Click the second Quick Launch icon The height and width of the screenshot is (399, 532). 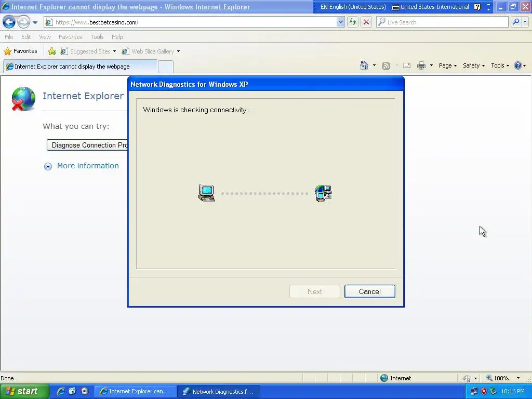tap(73, 392)
